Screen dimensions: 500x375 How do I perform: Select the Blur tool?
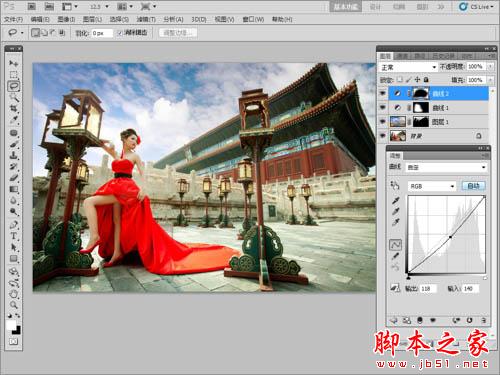(x=13, y=200)
